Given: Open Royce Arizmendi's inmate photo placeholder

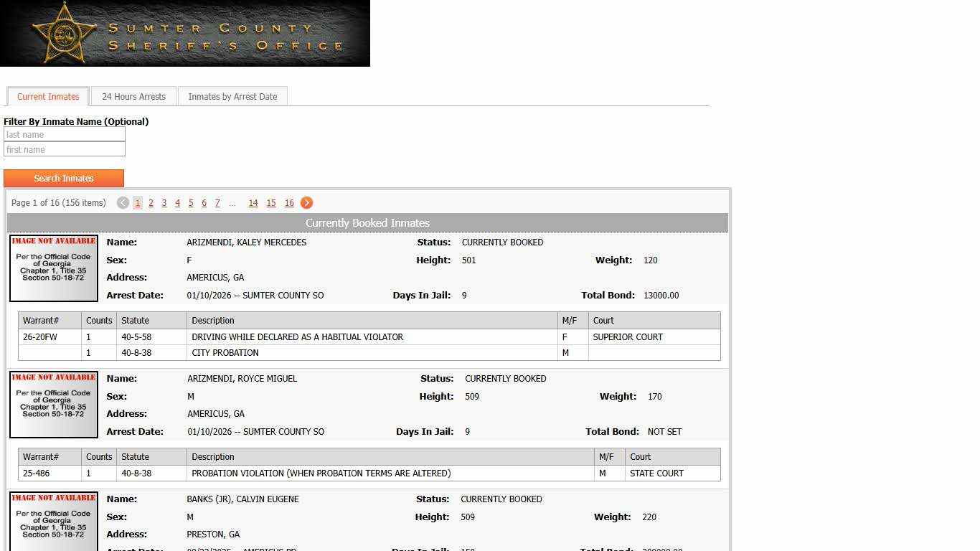Looking at the screenshot, I should pos(54,405).
